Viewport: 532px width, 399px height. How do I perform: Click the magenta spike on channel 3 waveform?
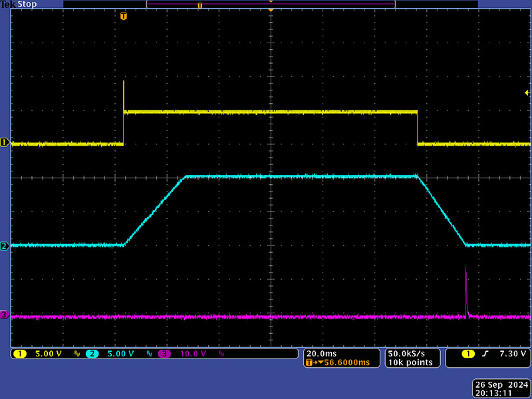(465, 286)
